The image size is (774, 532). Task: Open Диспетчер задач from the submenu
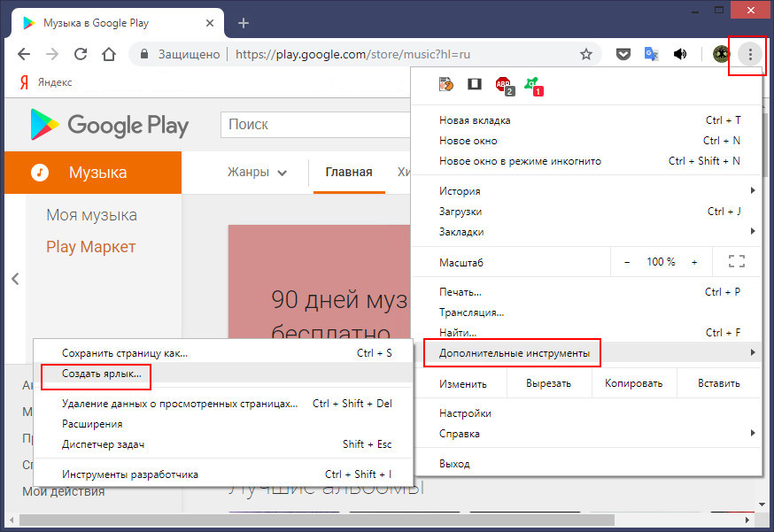(x=223, y=444)
